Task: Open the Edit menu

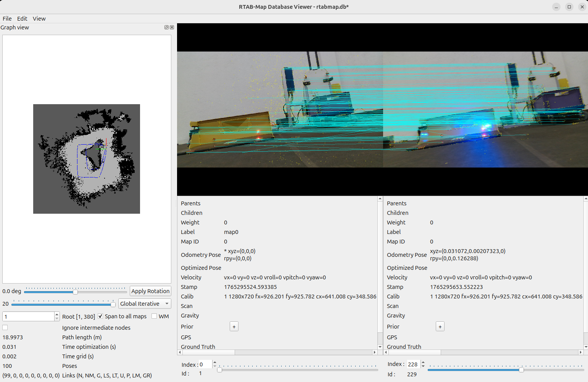Action: pyautogui.click(x=22, y=19)
